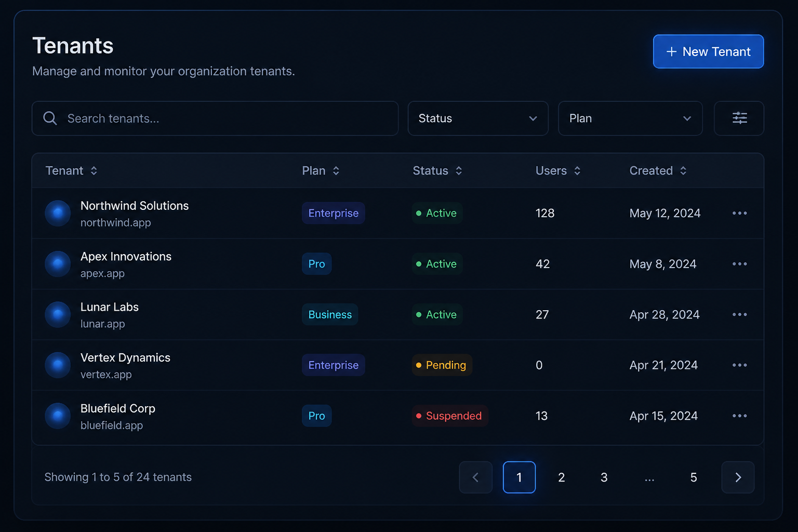This screenshot has width=798, height=532.
Task: Click Vertex Dynamics avatar icon
Action: point(58,365)
